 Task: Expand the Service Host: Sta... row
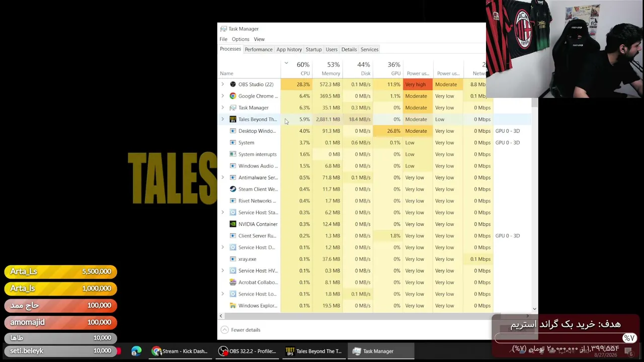(223, 213)
